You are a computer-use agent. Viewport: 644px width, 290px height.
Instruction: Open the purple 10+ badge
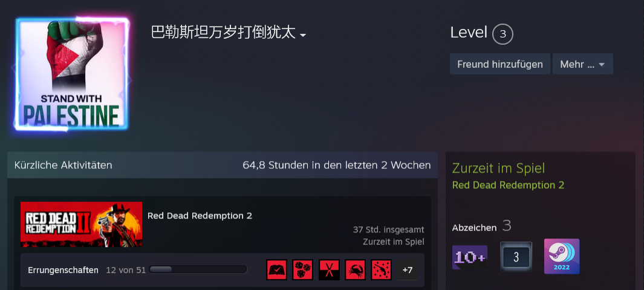[x=470, y=257]
